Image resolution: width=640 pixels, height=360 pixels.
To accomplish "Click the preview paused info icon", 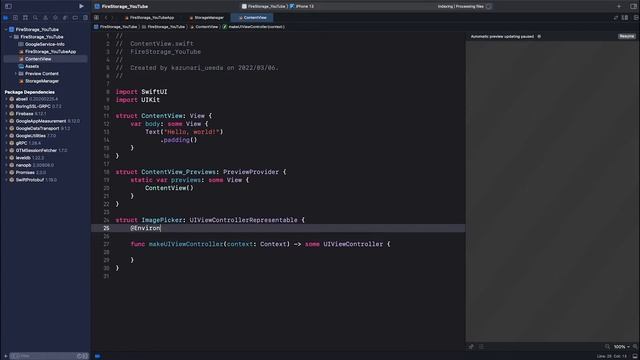I will coord(539,36).
